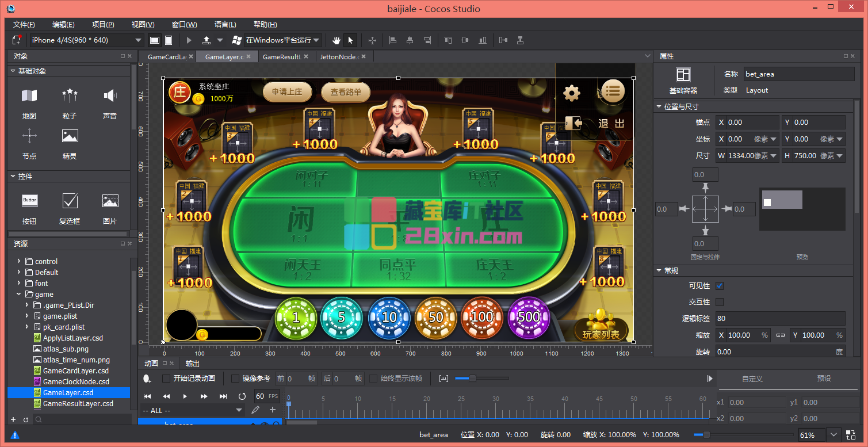Toggle the 可见性 visibility checkbox
The width and height of the screenshot is (868, 447).
tap(720, 286)
